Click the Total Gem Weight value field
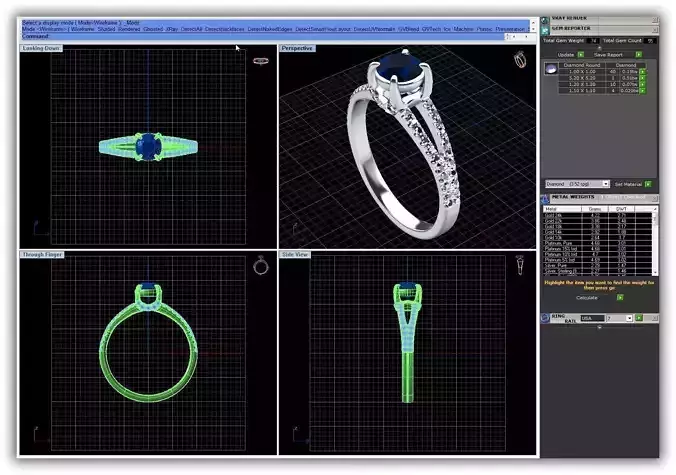The image size is (676, 475). [x=594, y=41]
